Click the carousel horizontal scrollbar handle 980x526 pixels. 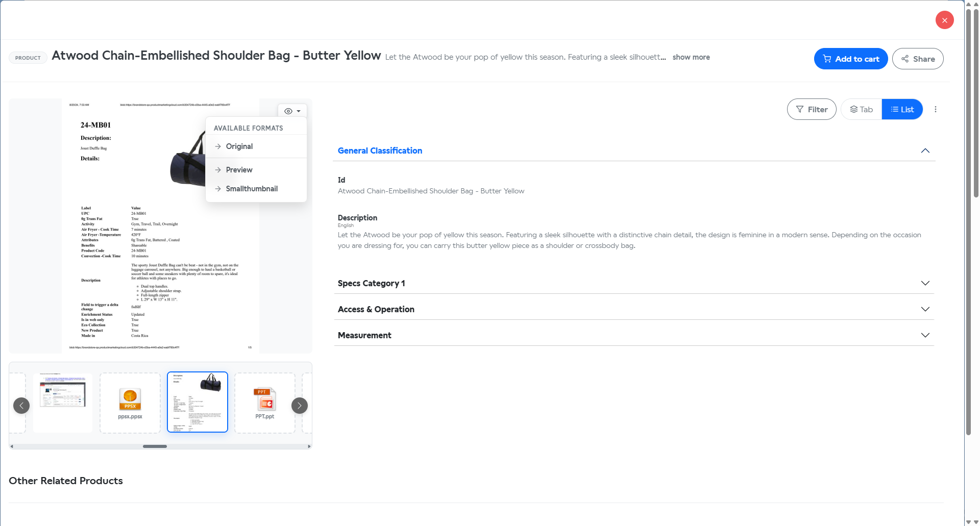pyautogui.click(x=155, y=446)
